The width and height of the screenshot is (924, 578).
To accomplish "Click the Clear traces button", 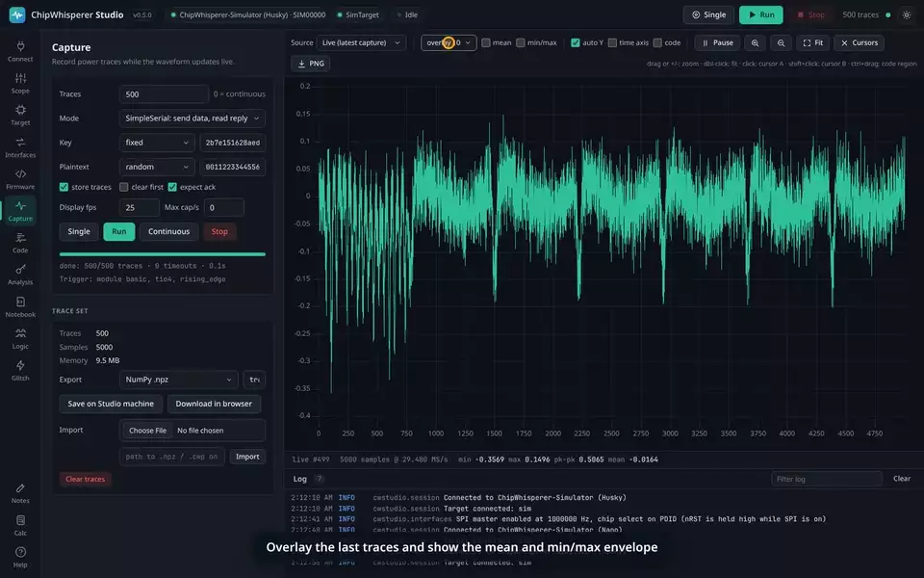I will 85,479.
